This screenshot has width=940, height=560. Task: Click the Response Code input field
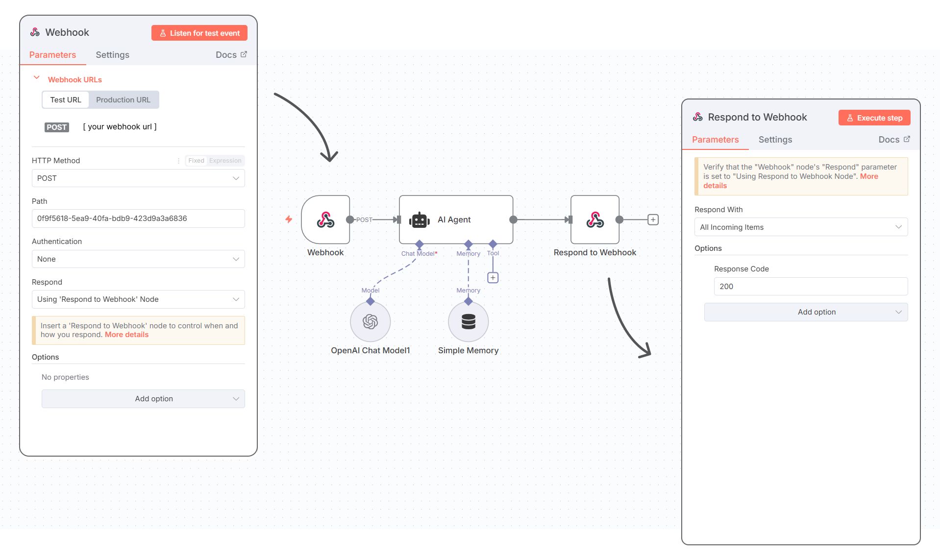(810, 287)
